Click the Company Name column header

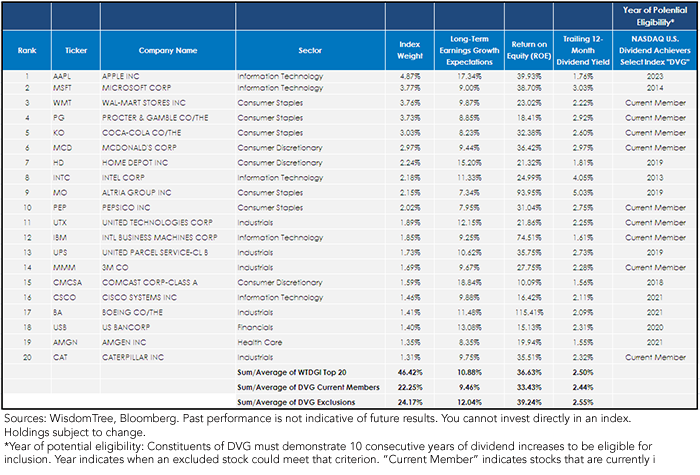pyautogui.click(x=168, y=50)
